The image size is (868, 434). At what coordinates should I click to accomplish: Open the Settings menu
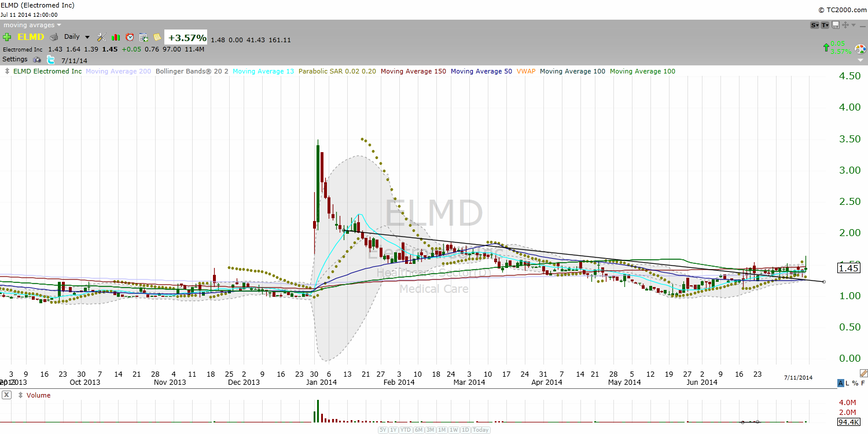[x=14, y=59]
